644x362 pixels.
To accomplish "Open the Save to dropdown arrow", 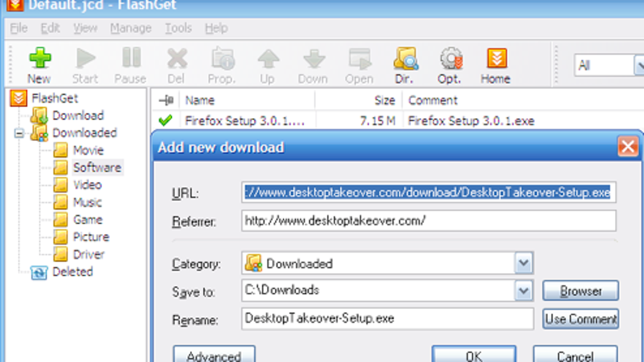I will pyautogui.click(x=524, y=291).
